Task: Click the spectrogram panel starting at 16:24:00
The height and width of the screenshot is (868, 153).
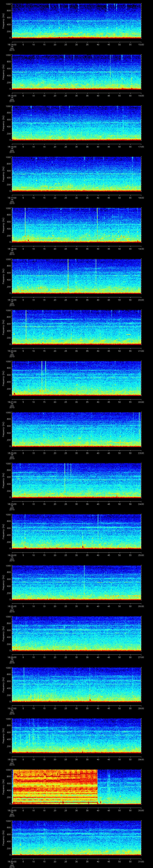Action: 76,531
